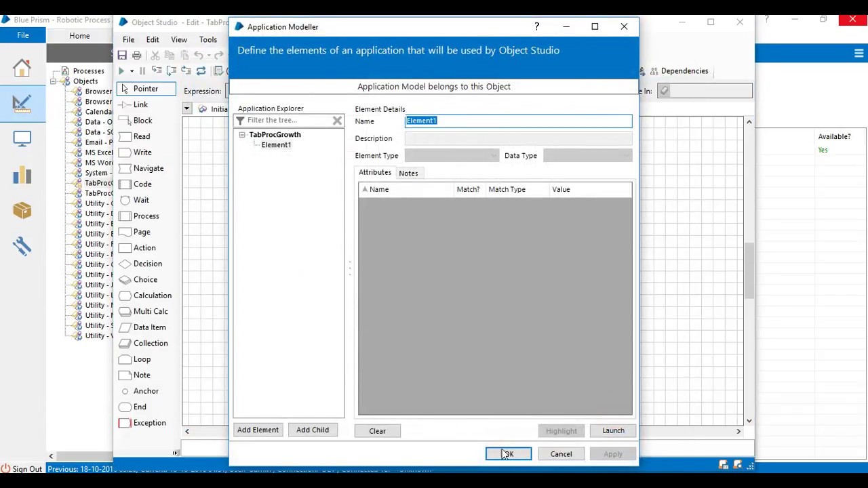Open the Run speed dropdown arrow
868x488 pixels.
coord(132,71)
